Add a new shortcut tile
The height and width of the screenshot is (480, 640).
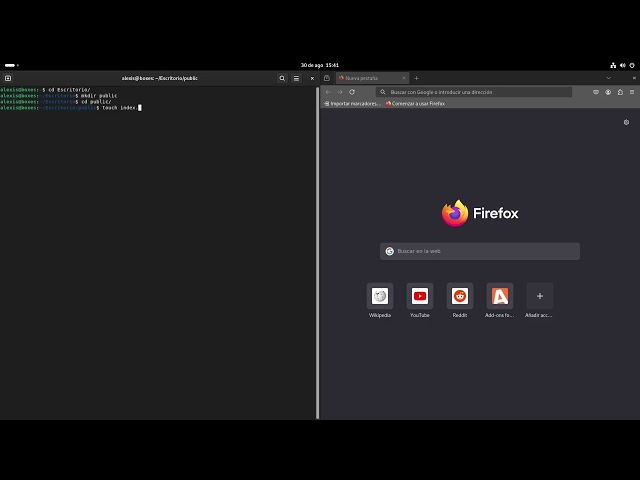540,301
